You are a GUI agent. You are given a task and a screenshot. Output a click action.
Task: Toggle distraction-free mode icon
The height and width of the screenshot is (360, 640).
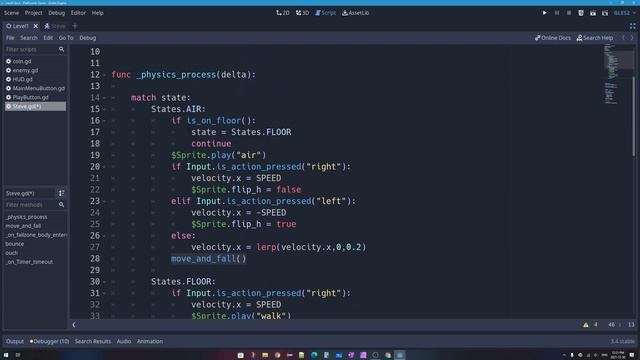[632, 26]
